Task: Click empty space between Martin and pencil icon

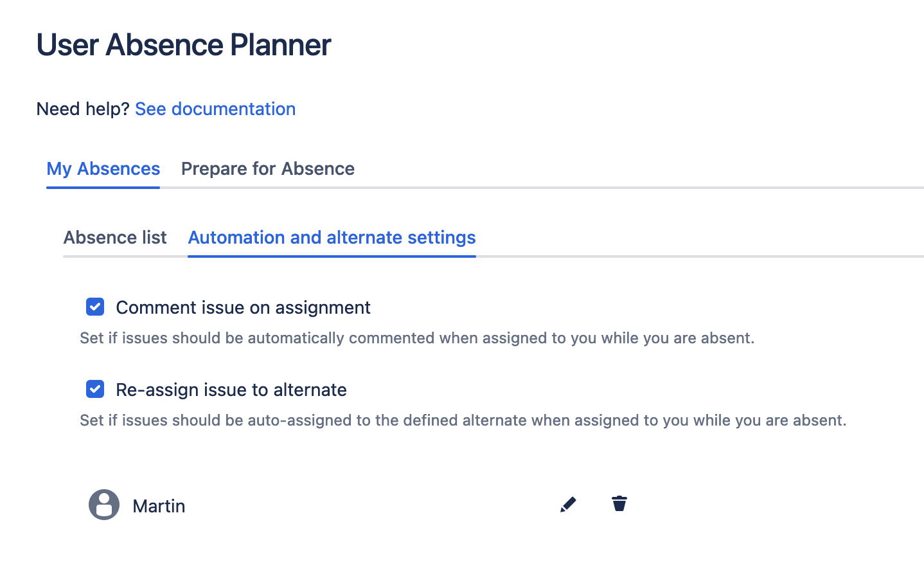Action: click(373, 505)
